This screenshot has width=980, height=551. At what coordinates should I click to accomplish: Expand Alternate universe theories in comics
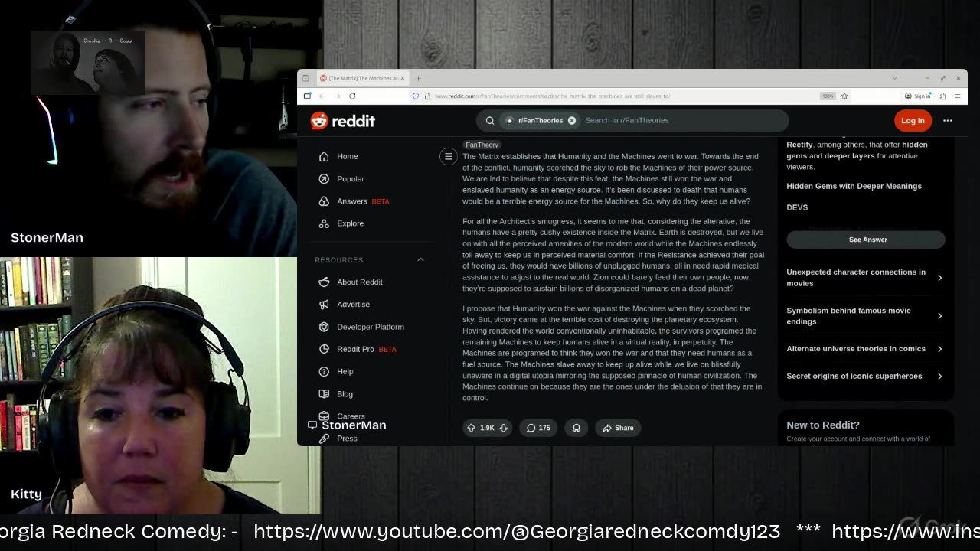pyautogui.click(x=865, y=349)
